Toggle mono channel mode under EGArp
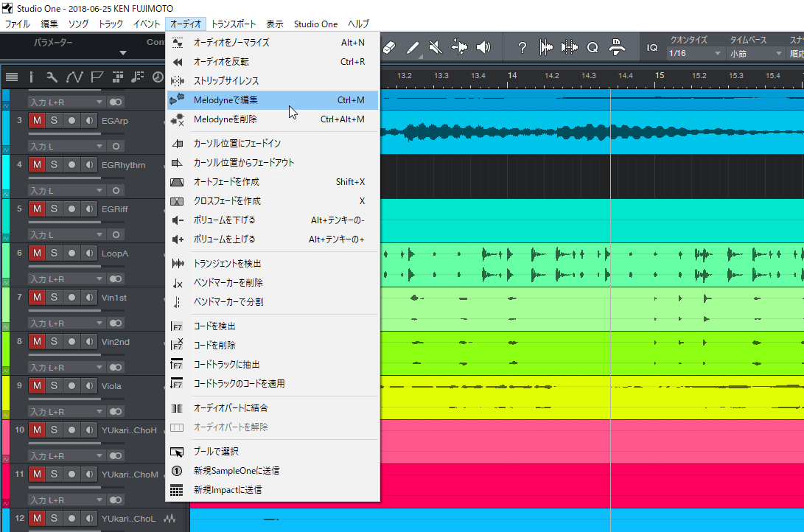Screen dimensions: 804x532 coord(116,146)
